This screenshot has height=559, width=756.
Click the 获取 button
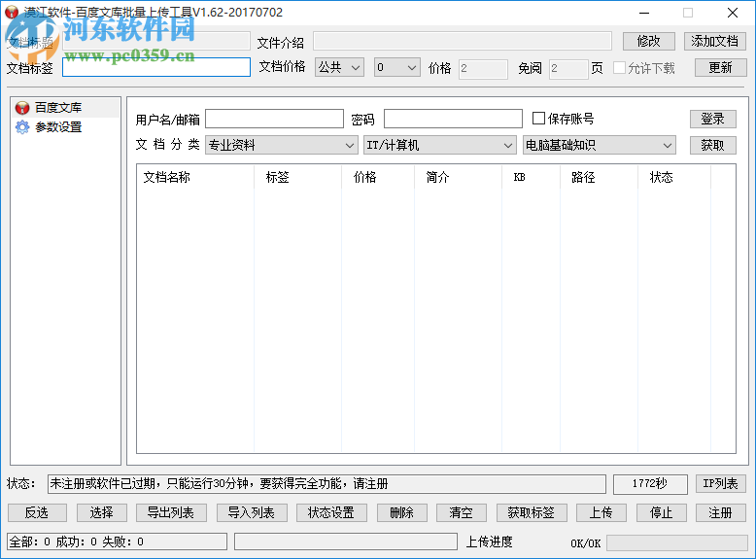coord(712,145)
